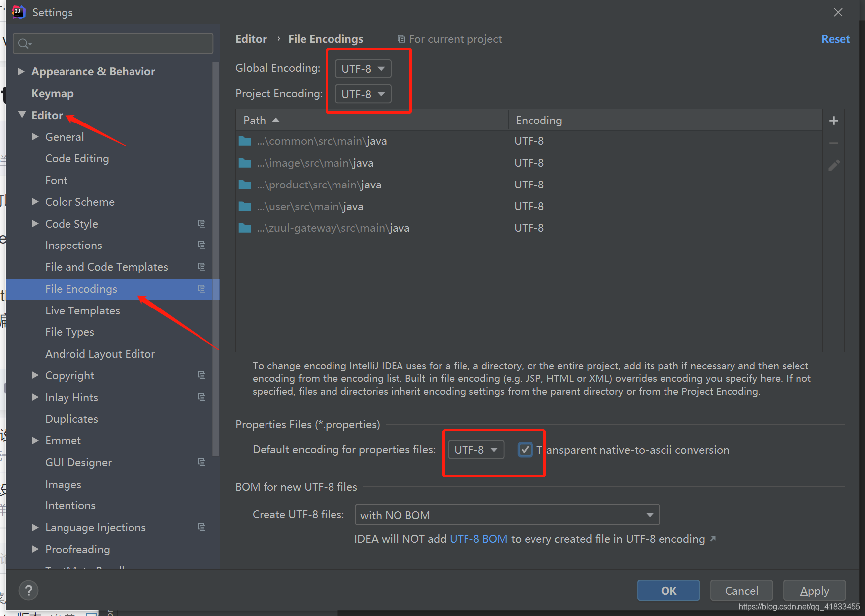This screenshot has height=616, width=865.
Task: Open Images settings page
Action: pos(63,484)
